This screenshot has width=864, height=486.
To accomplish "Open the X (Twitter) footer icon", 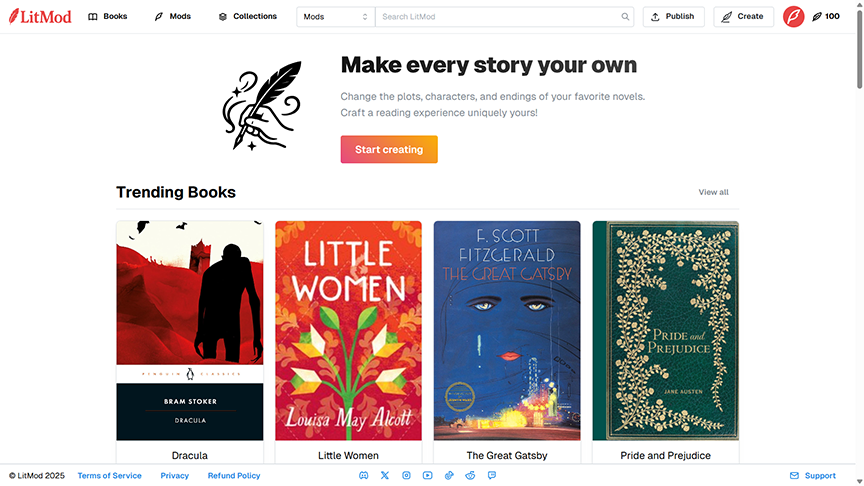I will (385, 476).
